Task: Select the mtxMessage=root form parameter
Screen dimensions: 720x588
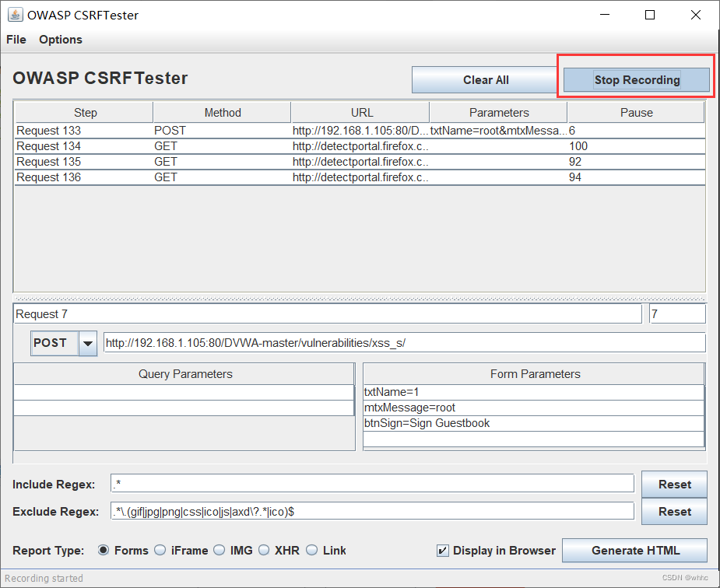Action: [x=533, y=408]
